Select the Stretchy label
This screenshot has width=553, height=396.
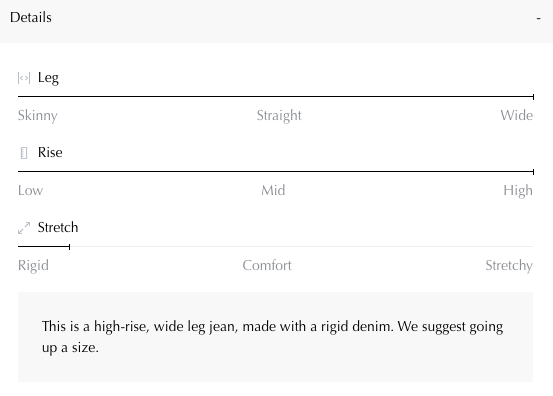tap(509, 266)
